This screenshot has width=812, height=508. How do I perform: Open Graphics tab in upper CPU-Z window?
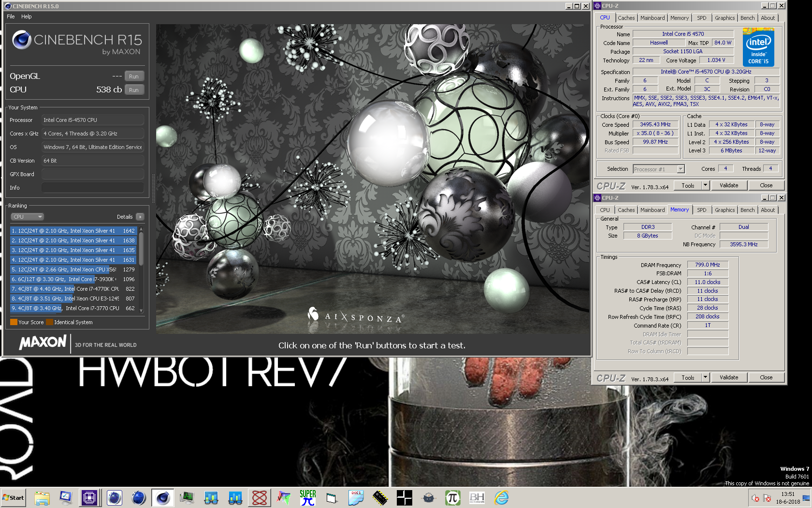pyautogui.click(x=725, y=18)
